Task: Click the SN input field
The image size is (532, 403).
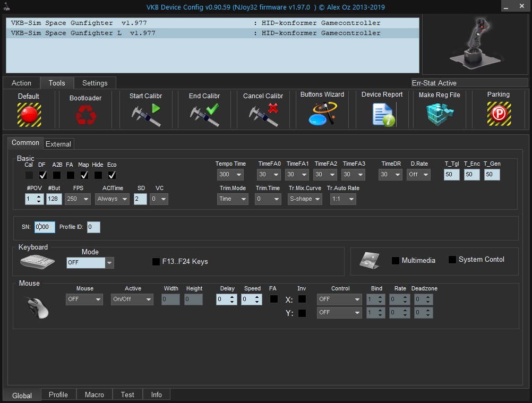Action: click(x=45, y=227)
